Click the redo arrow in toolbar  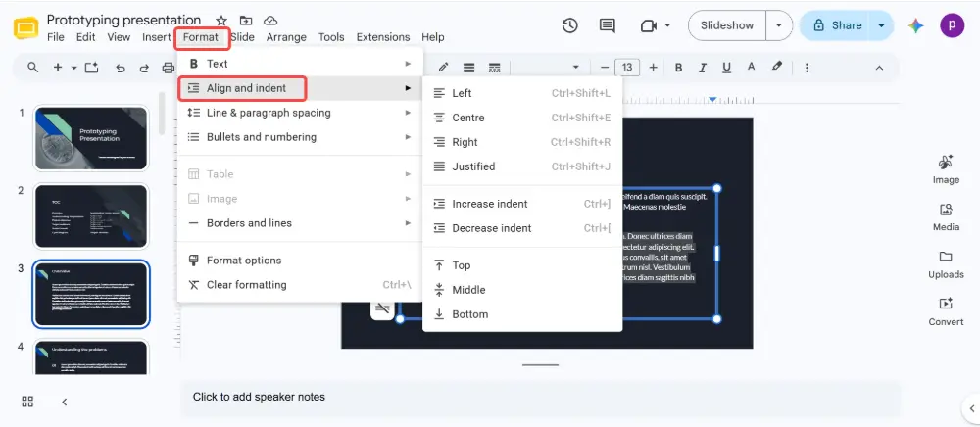144,68
